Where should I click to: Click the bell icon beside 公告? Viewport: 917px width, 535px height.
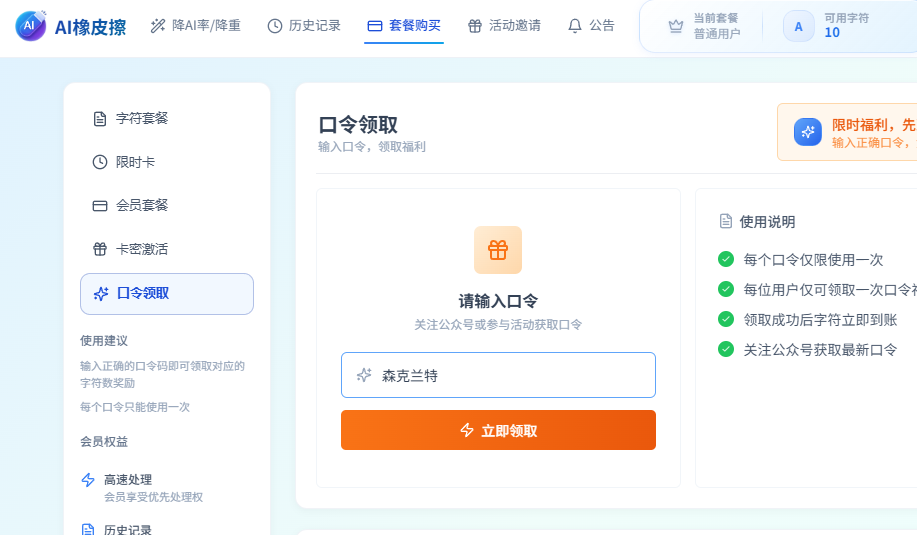575,26
